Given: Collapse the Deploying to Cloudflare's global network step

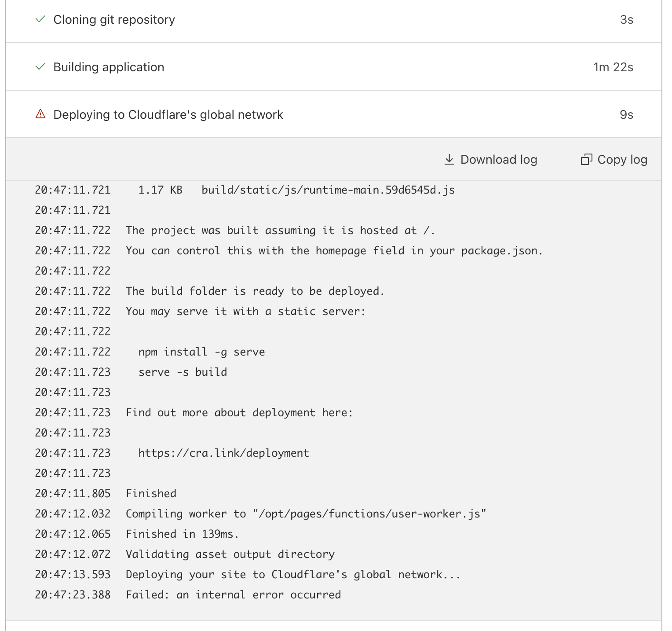Looking at the screenshot, I should [334, 114].
